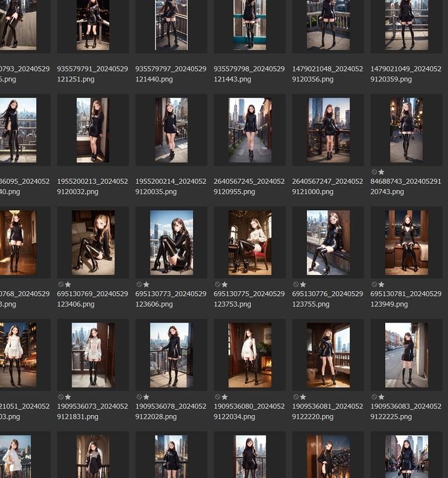Select the 1955200213 thumbnail
Screen dimensions: 448x478
pos(93,130)
